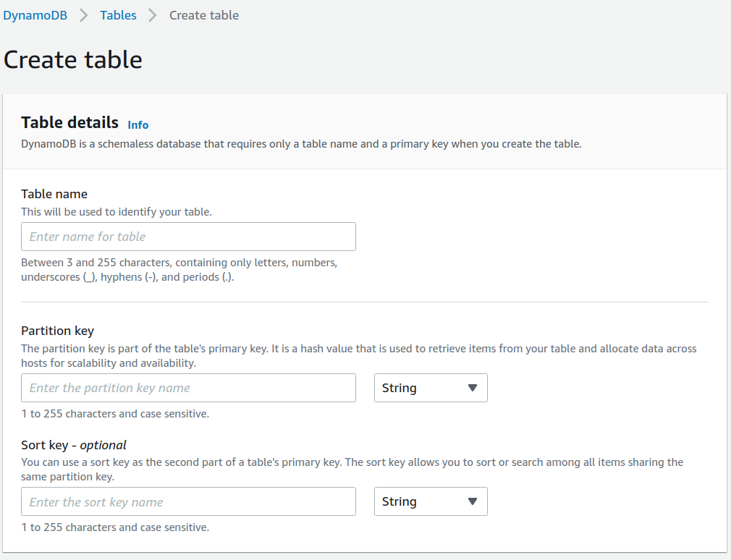731x560 pixels.
Task: Click the 'Table name' field label
Action: [x=54, y=194]
